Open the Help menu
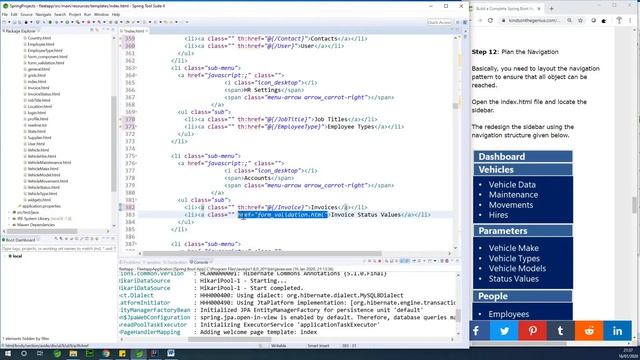Image resolution: width=640 pixels, height=360 pixels. point(116,14)
